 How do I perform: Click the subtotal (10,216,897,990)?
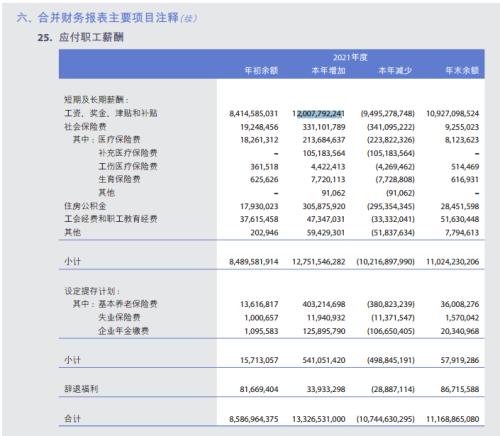(386, 262)
